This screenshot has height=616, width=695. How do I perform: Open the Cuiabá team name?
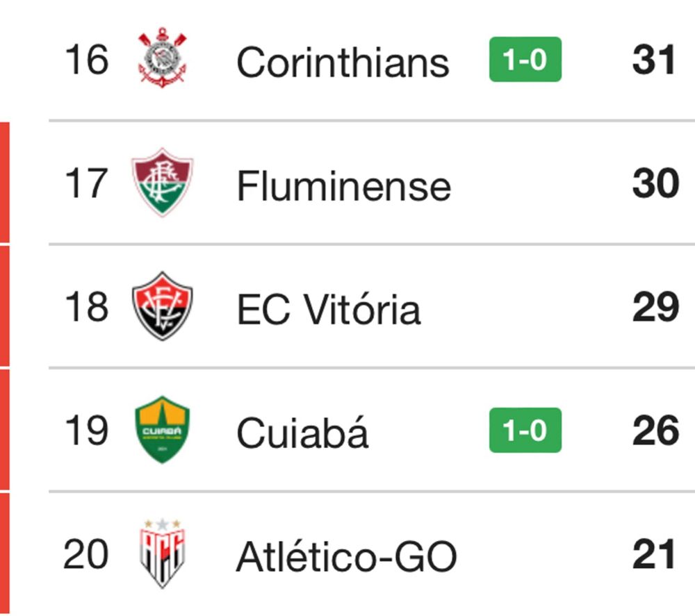pyautogui.click(x=302, y=432)
